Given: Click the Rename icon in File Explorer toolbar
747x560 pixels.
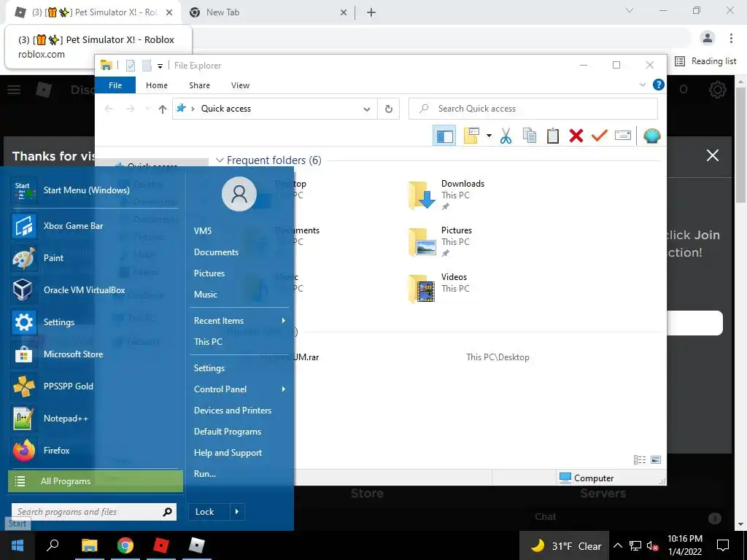Looking at the screenshot, I should [623, 136].
